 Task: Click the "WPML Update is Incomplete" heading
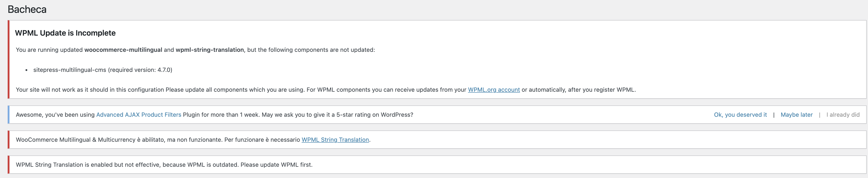pyautogui.click(x=65, y=33)
